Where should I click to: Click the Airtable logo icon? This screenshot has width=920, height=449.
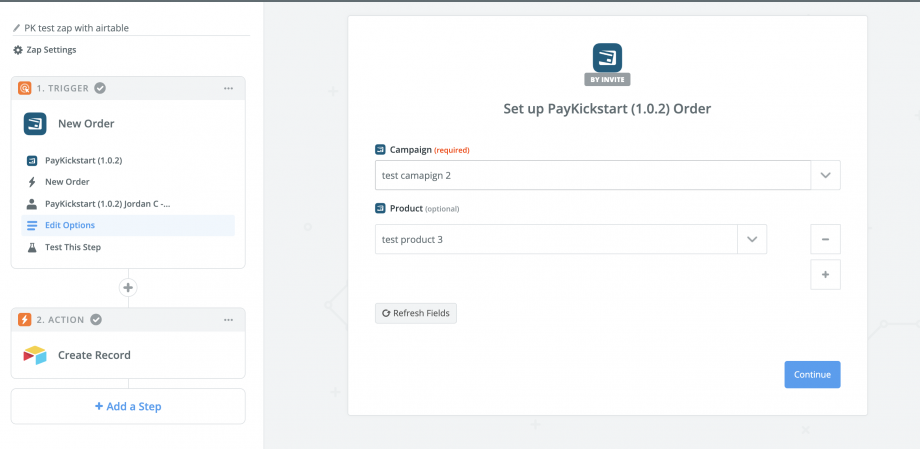click(x=35, y=355)
